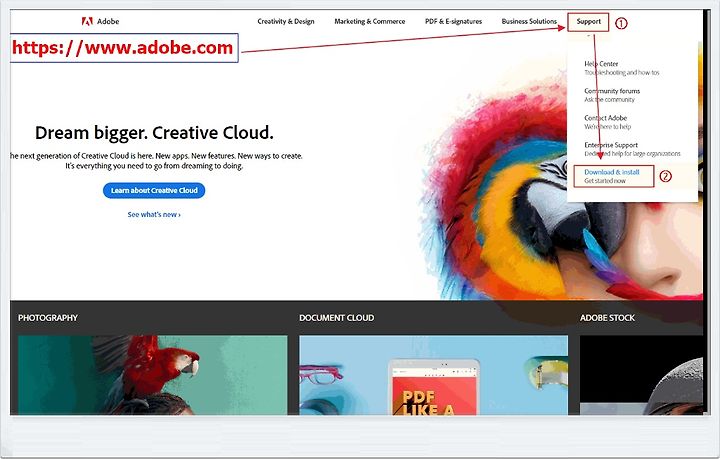The image size is (720, 459).
Task: Click the ADOBE STOCK section heading
Action: pos(607,318)
